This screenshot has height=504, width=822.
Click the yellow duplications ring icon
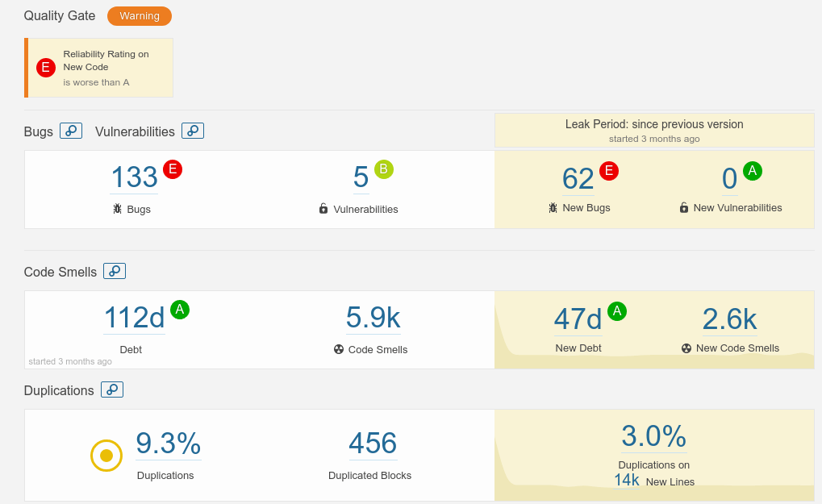(106, 455)
